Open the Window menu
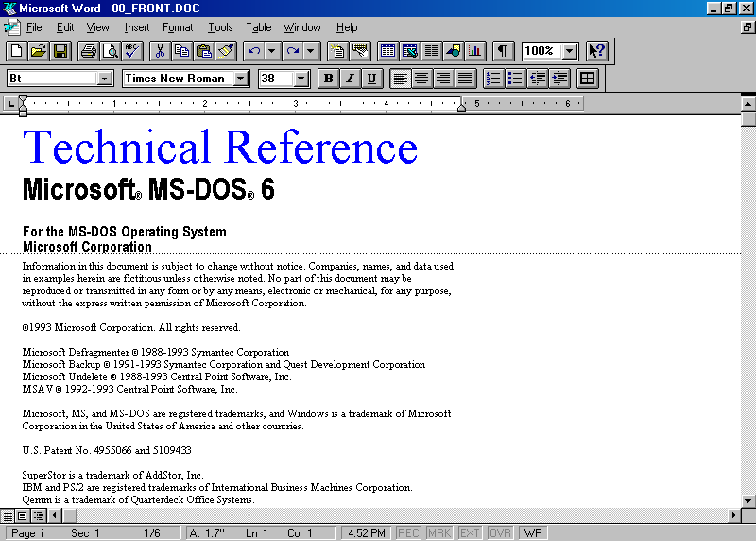The image size is (756, 541). 301,27
